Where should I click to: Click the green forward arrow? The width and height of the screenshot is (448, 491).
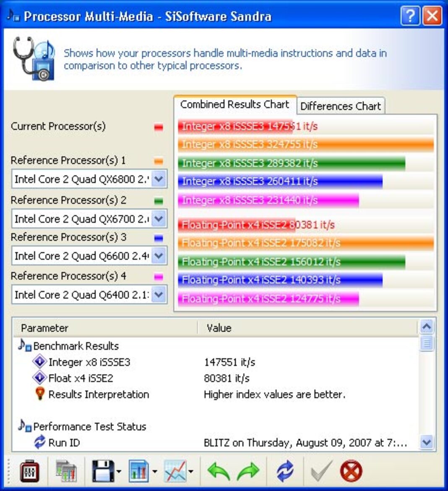pos(248,471)
